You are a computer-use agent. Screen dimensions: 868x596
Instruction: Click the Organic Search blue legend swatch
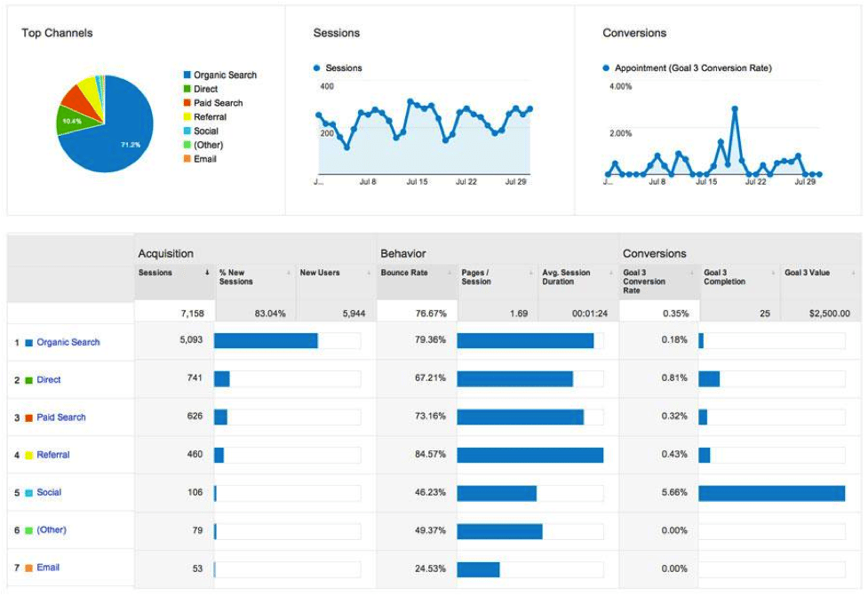[187, 75]
